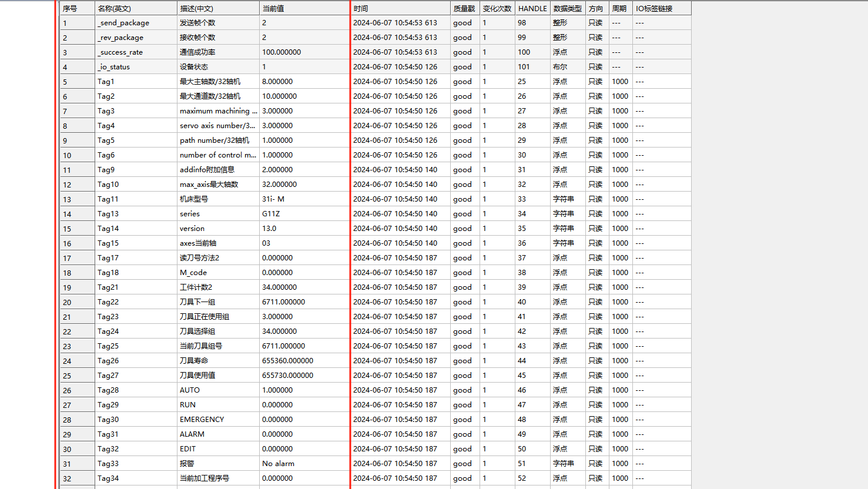The image size is (868, 489).
Task: Click the 工件计数2 description cell
Action: 218,287
